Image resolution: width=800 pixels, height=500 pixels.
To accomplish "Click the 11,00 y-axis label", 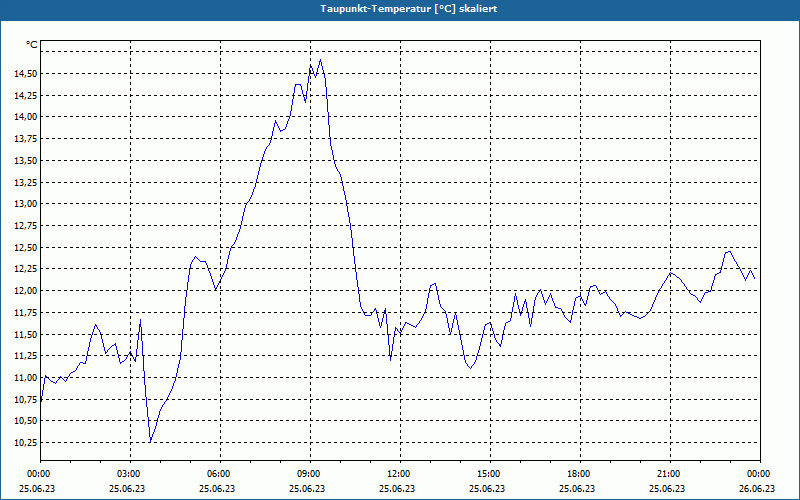I will pyautogui.click(x=26, y=378).
